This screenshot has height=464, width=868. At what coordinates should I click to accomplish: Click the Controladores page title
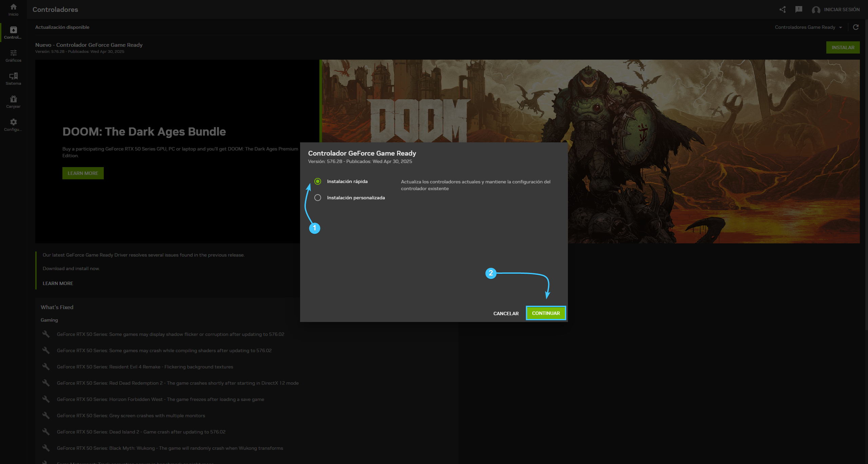[55, 9]
